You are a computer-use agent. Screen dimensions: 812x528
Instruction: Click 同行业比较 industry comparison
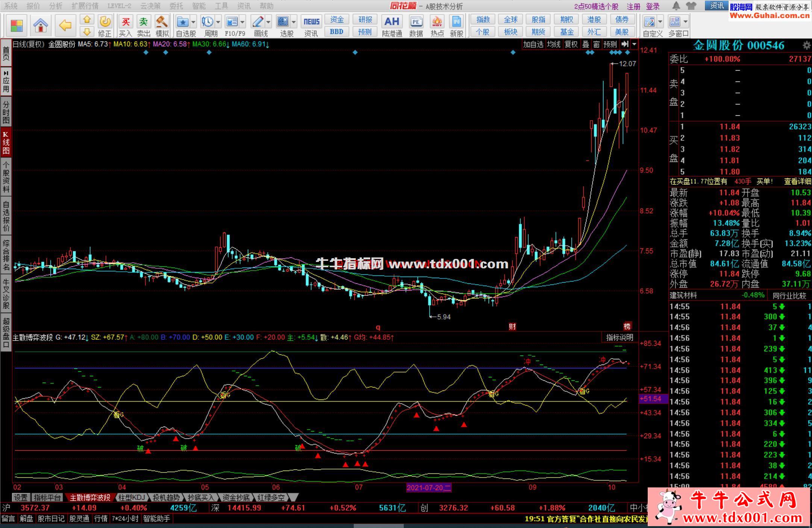pyautogui.click(x=789, y=295)
